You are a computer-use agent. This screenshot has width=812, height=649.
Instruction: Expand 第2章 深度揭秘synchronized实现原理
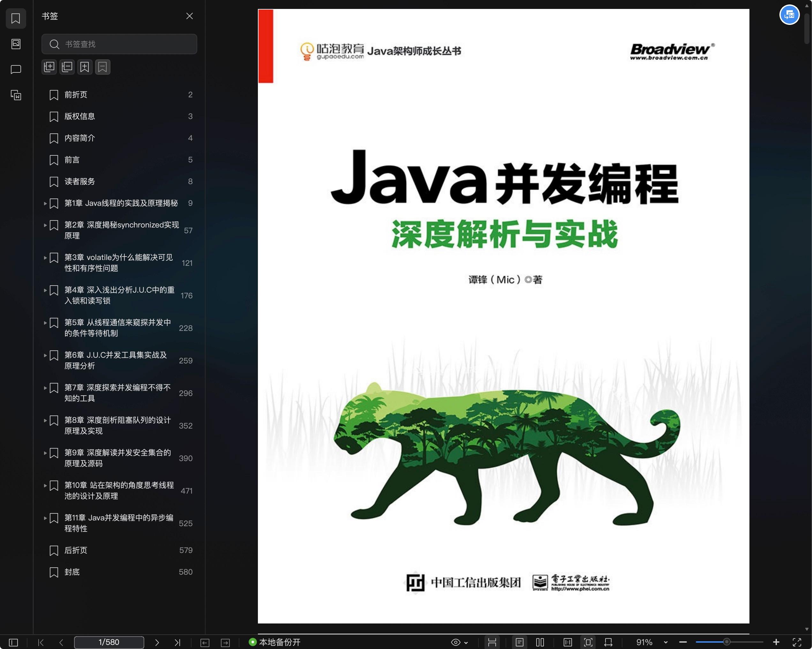point(45,225)
